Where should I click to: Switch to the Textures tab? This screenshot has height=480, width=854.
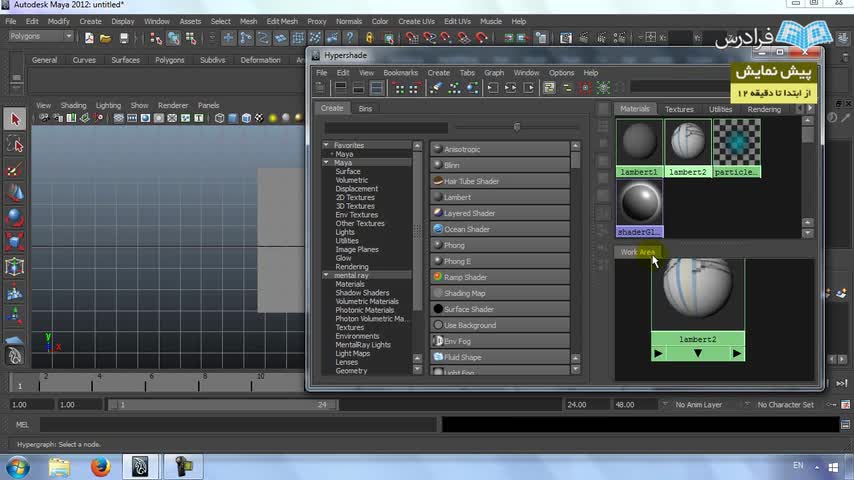coord(679,109)
